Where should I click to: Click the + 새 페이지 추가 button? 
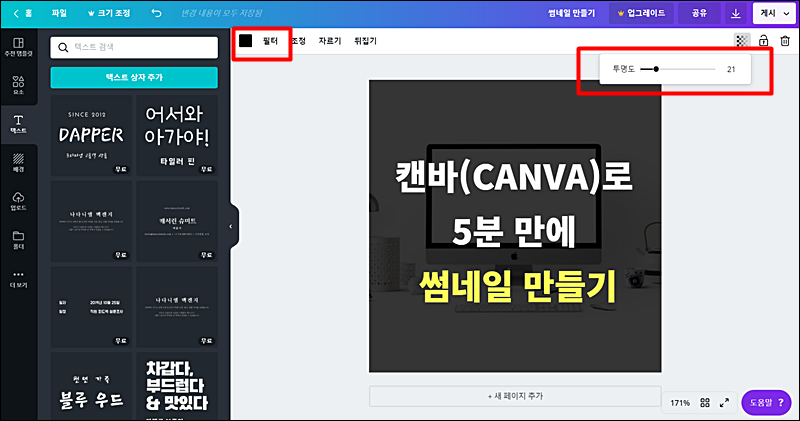pos(515,396)
